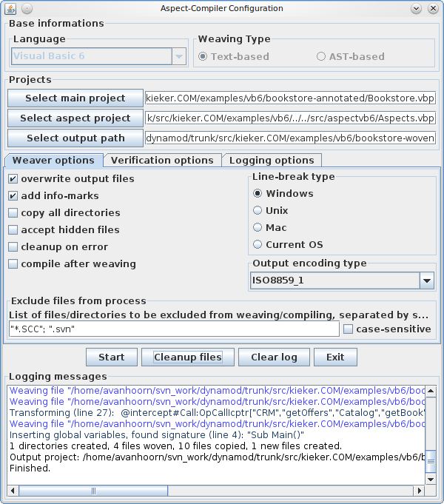This screenshot has width=444, height=504.
Task: Click the "1 directories created" log line
Action: [x=176, y=446]
